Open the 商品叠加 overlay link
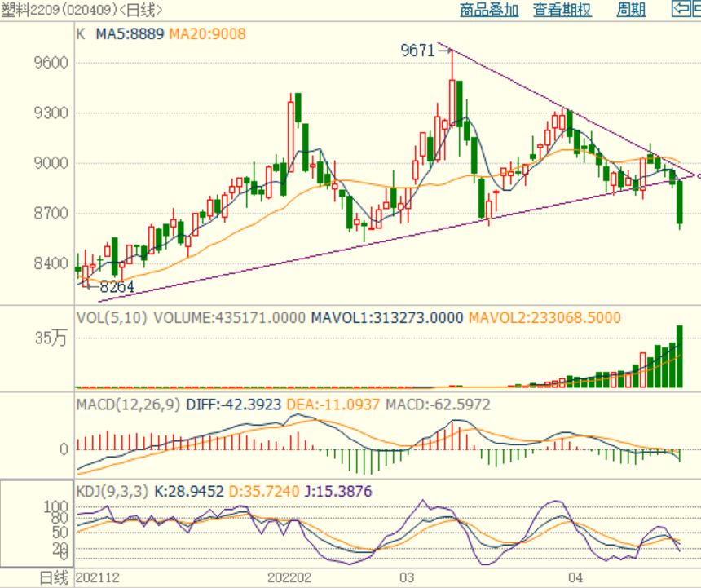 coord(488,10)
